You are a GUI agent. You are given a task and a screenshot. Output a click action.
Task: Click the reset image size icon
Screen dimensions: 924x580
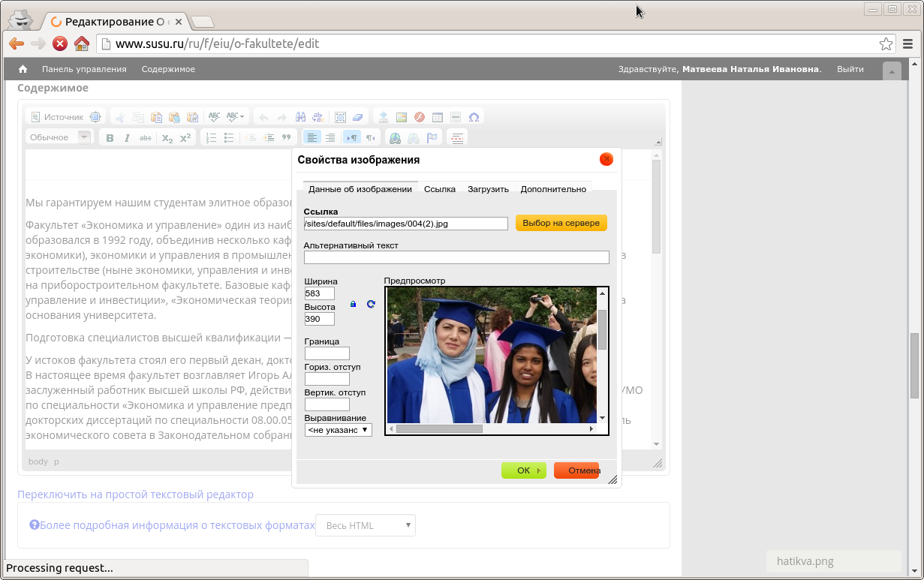click(x=371, y=304)
